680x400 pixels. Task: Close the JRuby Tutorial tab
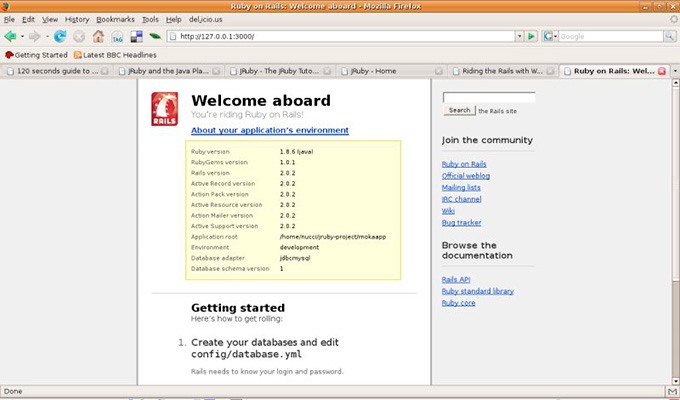pos(327,71)
